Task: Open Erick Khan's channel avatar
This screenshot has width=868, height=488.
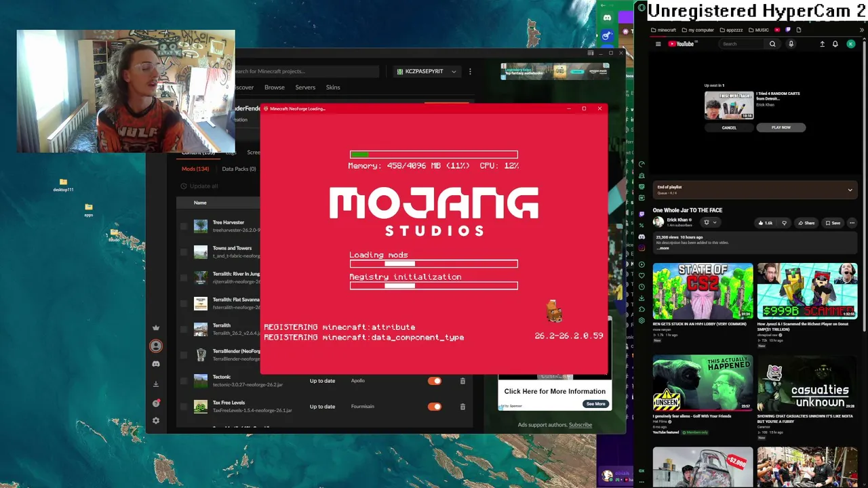Action: click(658, 222)
